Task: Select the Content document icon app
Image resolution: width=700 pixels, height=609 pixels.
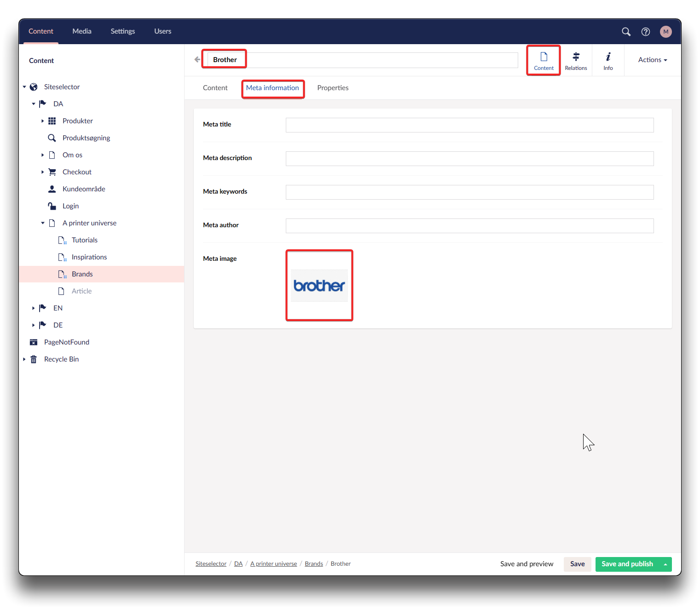Action: 544,61
